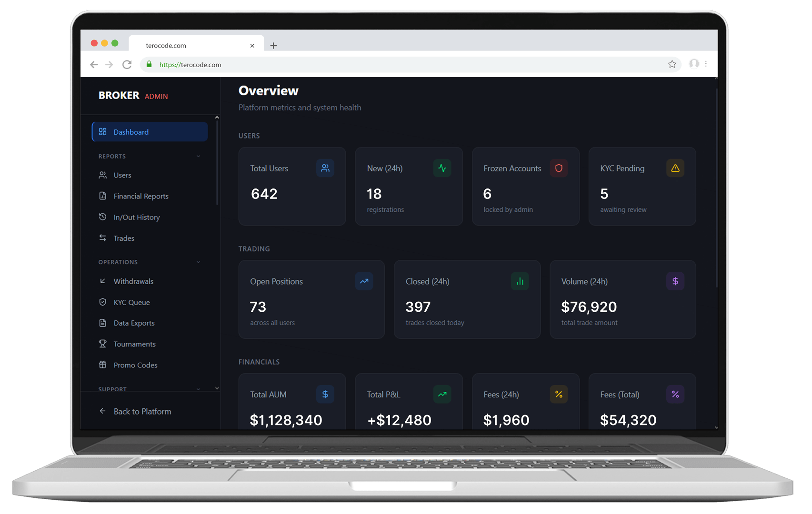Click the Total Users people icon
The image size is (812, 514).
click(x=325, y=168)
